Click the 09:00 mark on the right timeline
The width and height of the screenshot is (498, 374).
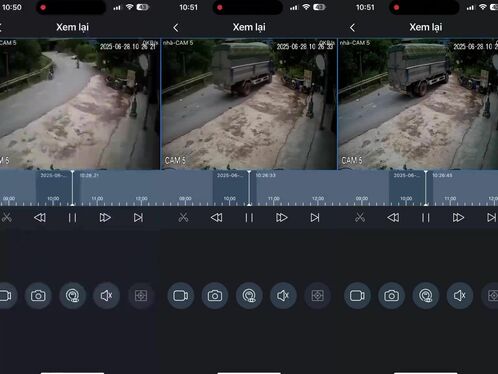coord(362,199)
